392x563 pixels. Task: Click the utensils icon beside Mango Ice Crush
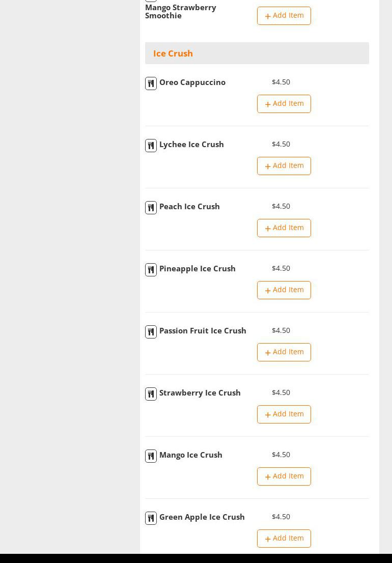[x=151, y=456]
